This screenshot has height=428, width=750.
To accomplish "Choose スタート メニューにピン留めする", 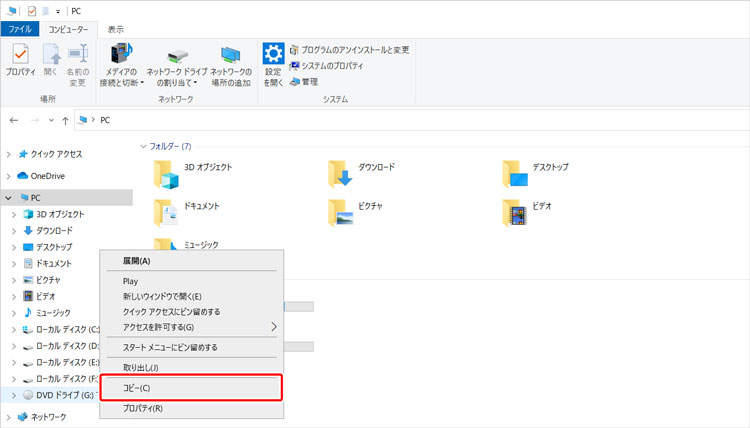I will pyautogui.click(x=191, y=347).
